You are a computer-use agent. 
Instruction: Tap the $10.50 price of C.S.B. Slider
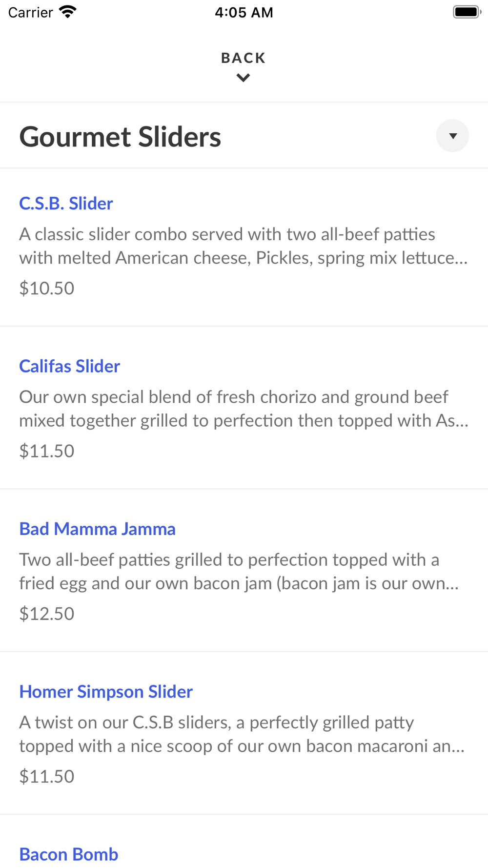[47, 288]
